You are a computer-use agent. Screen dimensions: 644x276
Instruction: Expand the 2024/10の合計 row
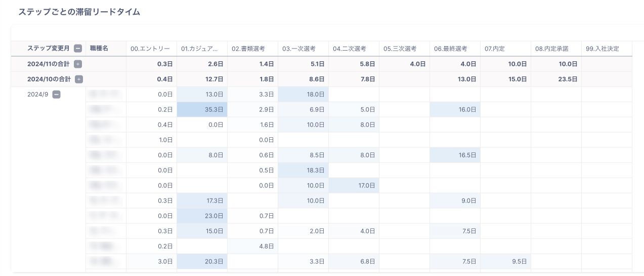click(79, 79)
